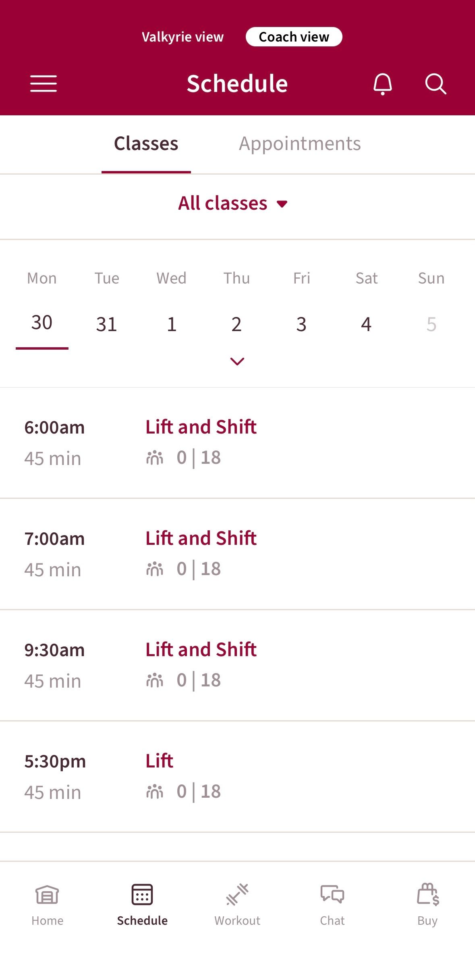
Task: Switch to the Appointments tab
Action: [300, 144]
